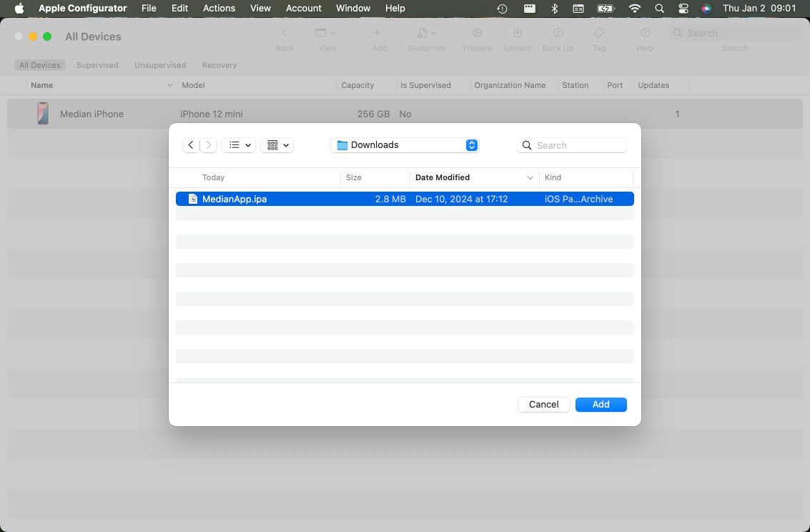Switch to the Supervised tab
This screenshot has width=810, height=532.
[x=97, y=65]
